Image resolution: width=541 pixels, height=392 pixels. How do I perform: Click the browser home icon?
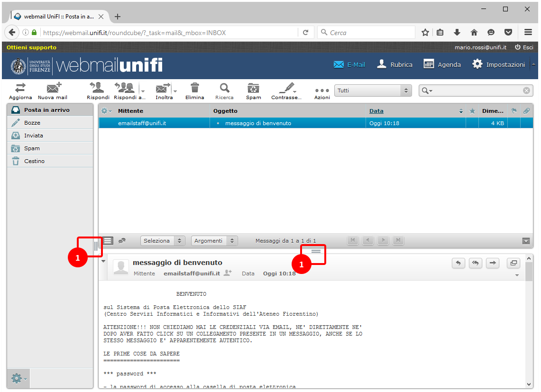474,32
